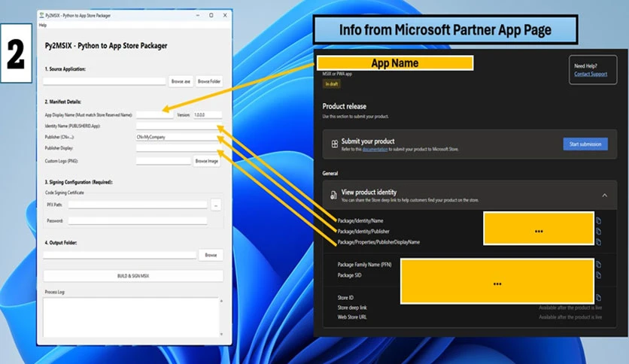Open the Help menu in Py2MSIX
The height and width of the screenshot is (364, 629).
coord(43,26)
